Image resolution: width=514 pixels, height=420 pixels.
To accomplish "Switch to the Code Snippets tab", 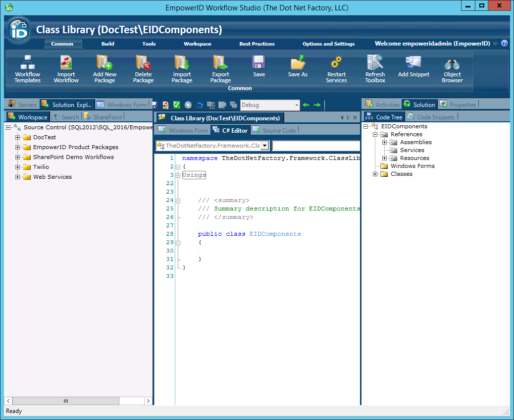I will [x=435, y=117].
